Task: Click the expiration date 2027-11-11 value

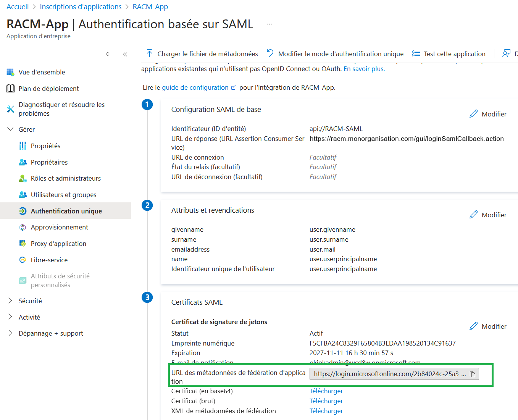Action: click(x=351, y=353)
